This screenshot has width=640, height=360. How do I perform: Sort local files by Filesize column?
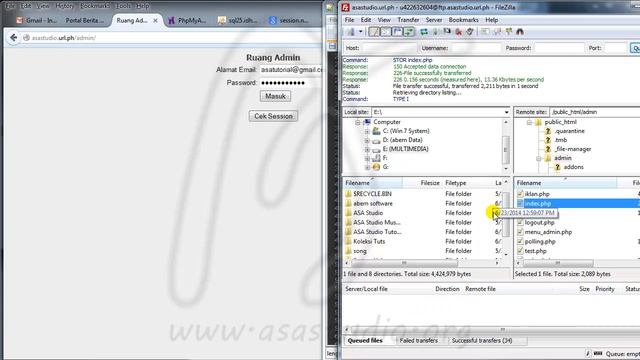click(x=430, y=183)
